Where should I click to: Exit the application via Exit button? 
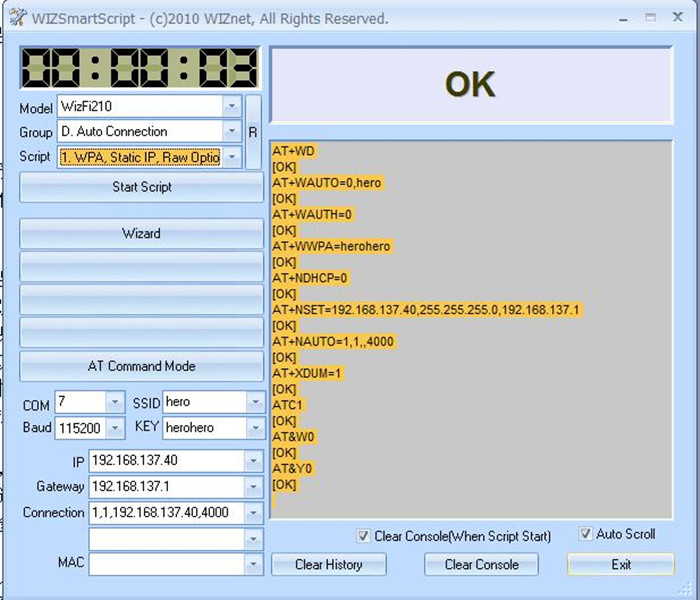(621, 564)
